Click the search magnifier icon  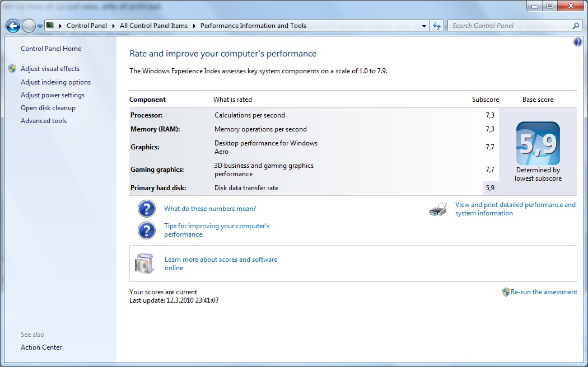coord(576,26)
